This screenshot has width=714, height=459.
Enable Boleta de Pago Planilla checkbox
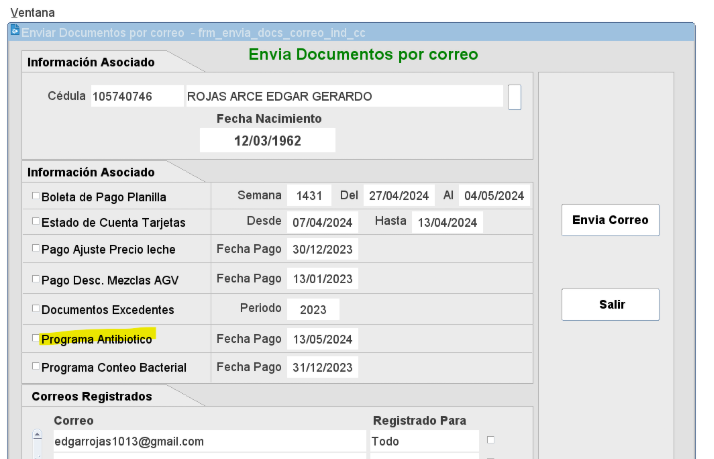click(x=36, y=196)
